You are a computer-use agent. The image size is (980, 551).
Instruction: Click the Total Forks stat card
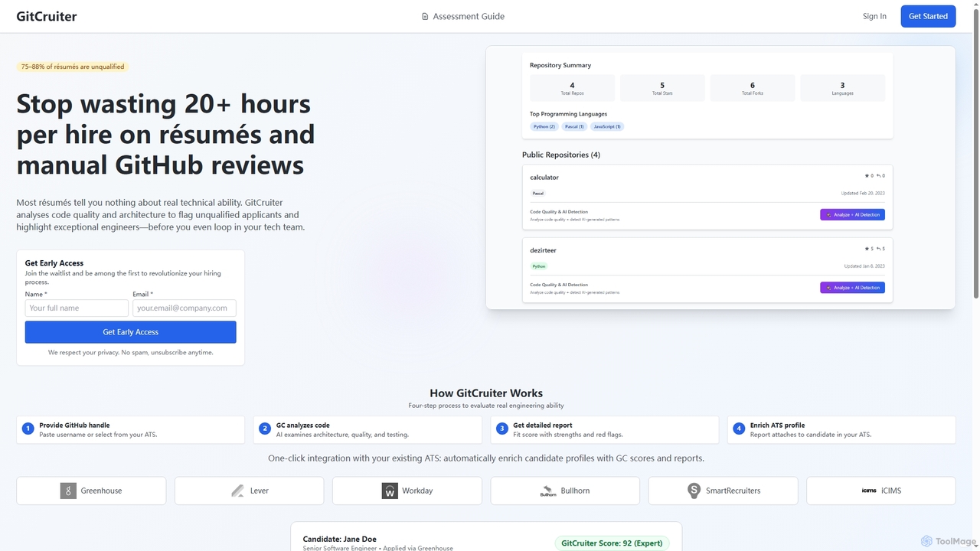pyautogui.click(x=753, y=88)
